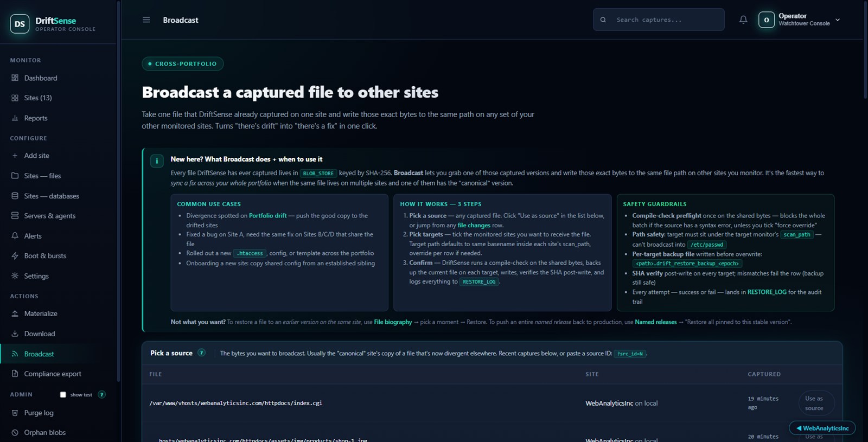Click the Boot & bursts lightning icon

pyautogui.click(x=15, y=256)
